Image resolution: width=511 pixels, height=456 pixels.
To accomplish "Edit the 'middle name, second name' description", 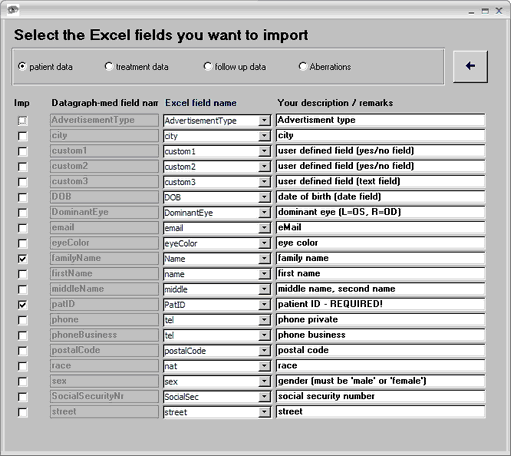I will pyautogui.click(x=380, y=289).
